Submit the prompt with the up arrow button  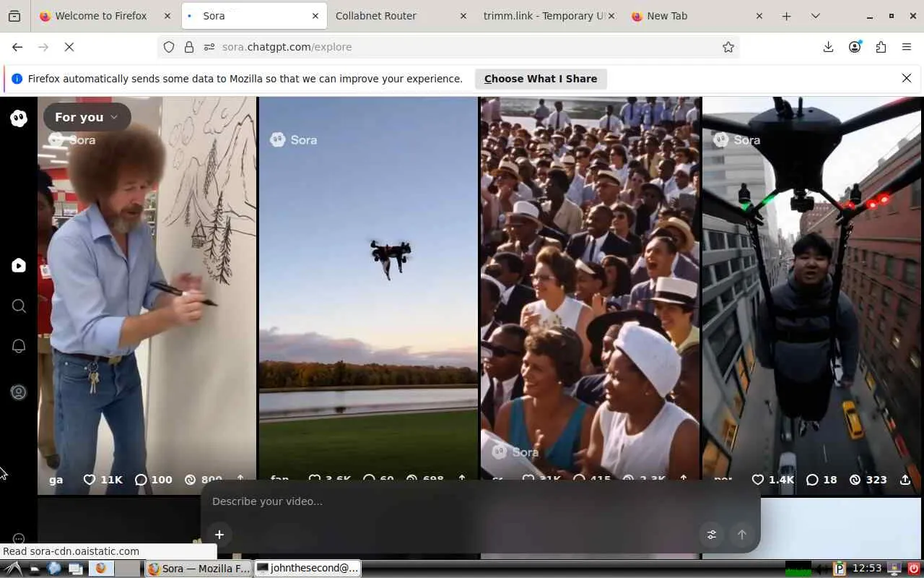coord(742,535)
